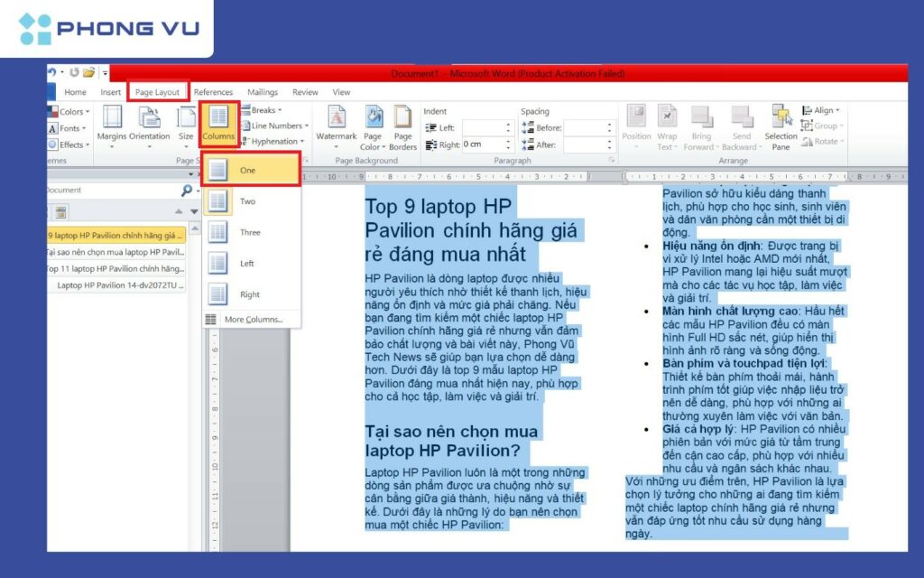Open More Columns dialog

point(252,320)
